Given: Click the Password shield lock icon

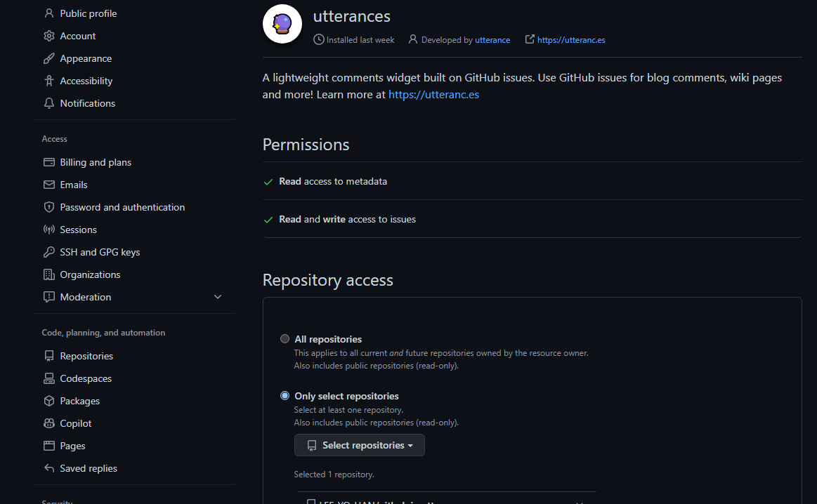Looking at the screenshot, I should (x=49, y=207).
